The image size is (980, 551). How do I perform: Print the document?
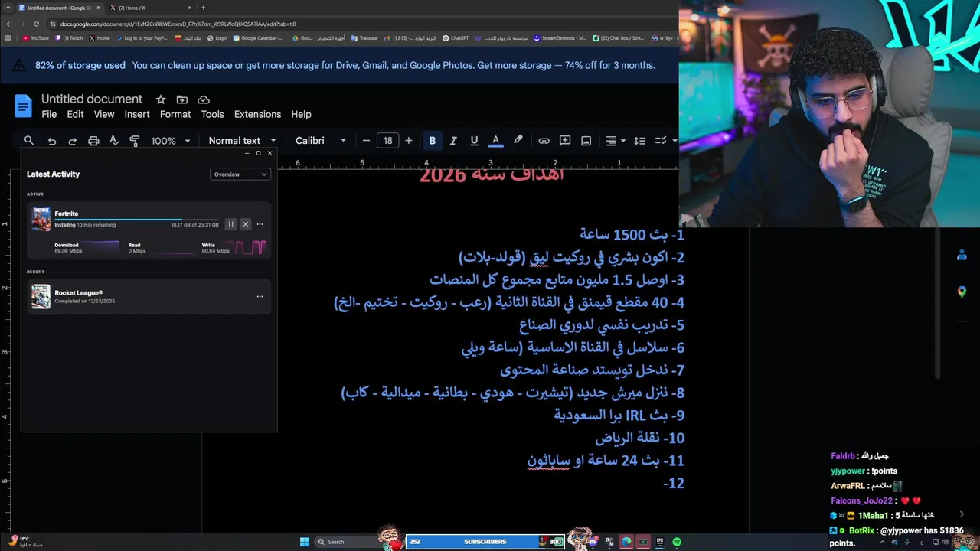point(93,141)
